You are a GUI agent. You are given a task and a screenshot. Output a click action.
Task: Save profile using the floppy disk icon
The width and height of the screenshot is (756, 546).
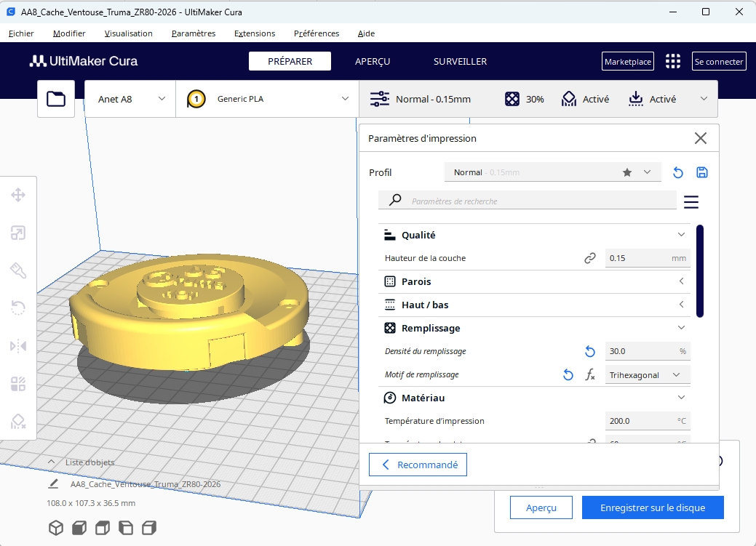pyautogui.click(x=701, y=172)
